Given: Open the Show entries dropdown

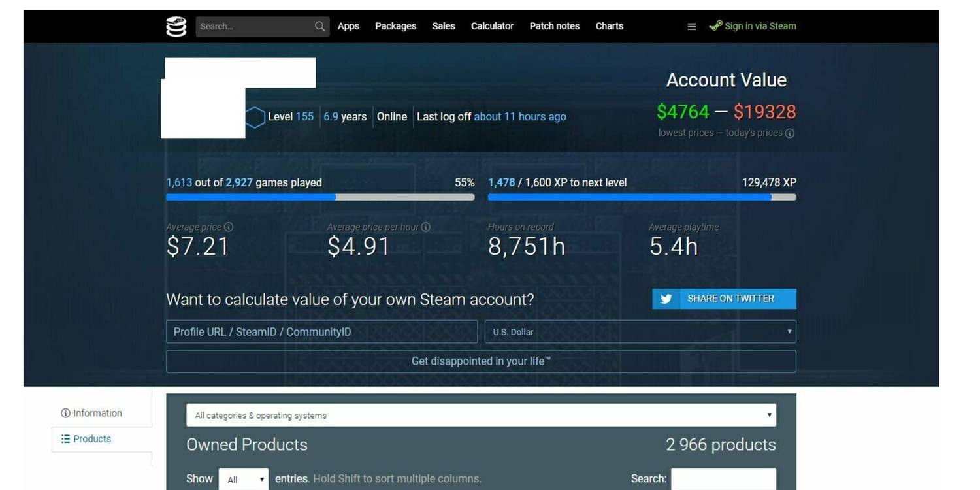Looking at the screenshot, I should click(243, 479).
